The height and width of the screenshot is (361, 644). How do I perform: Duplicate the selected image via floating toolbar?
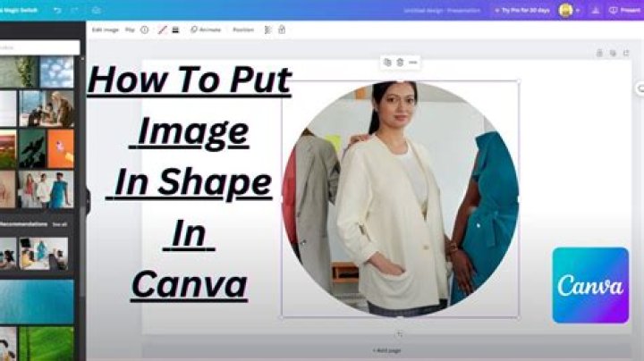coord(387,63)
